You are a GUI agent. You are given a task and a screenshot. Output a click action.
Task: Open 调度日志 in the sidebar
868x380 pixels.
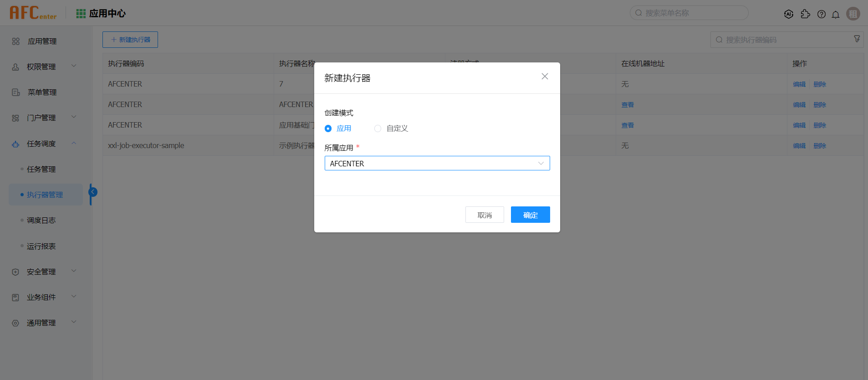click(41, 220)
